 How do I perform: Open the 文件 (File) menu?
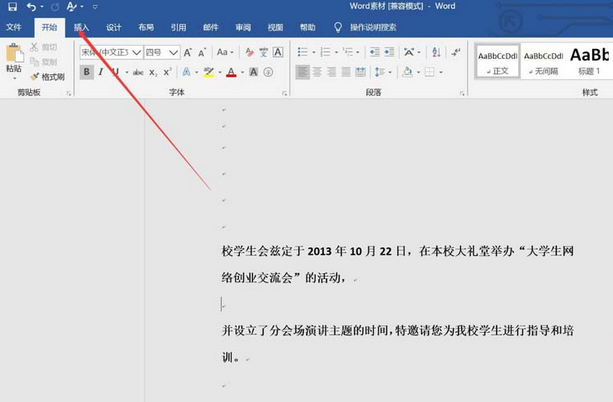click(x=14, y=28)
